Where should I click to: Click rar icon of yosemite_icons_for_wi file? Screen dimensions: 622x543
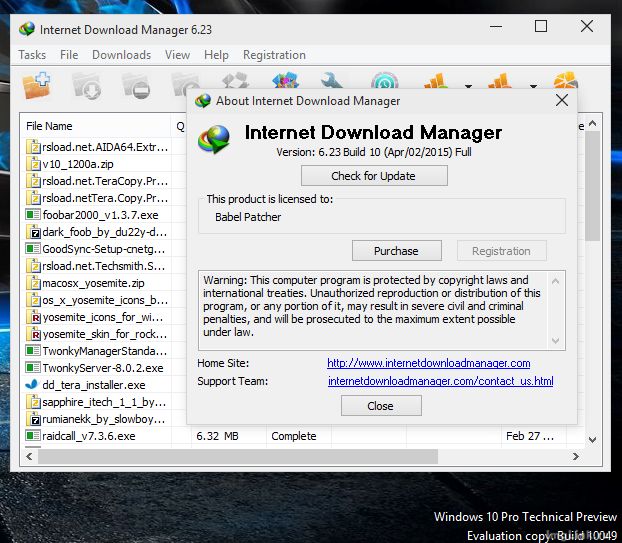click(x=33, y=317)
